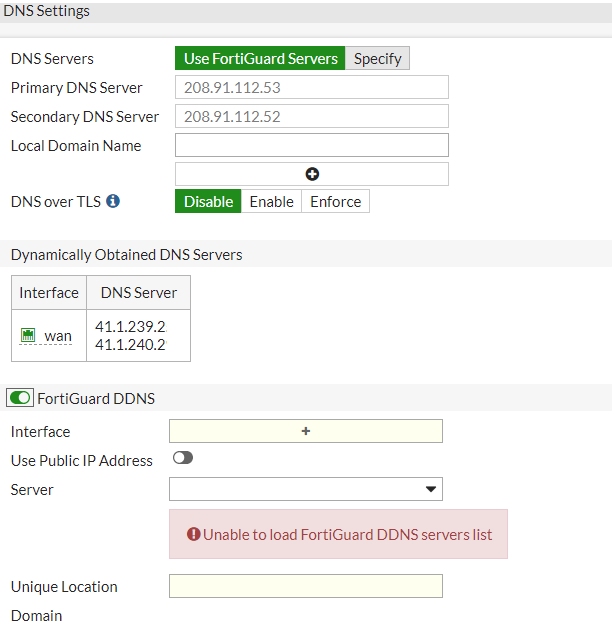Screen dimensions: 614x629
Task: Click the Interface column header
Action: click(49, 293)
